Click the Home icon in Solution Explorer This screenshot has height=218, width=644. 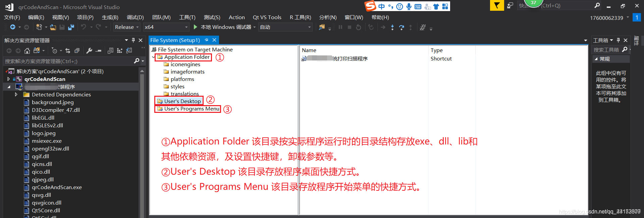[x=27, y=51]
